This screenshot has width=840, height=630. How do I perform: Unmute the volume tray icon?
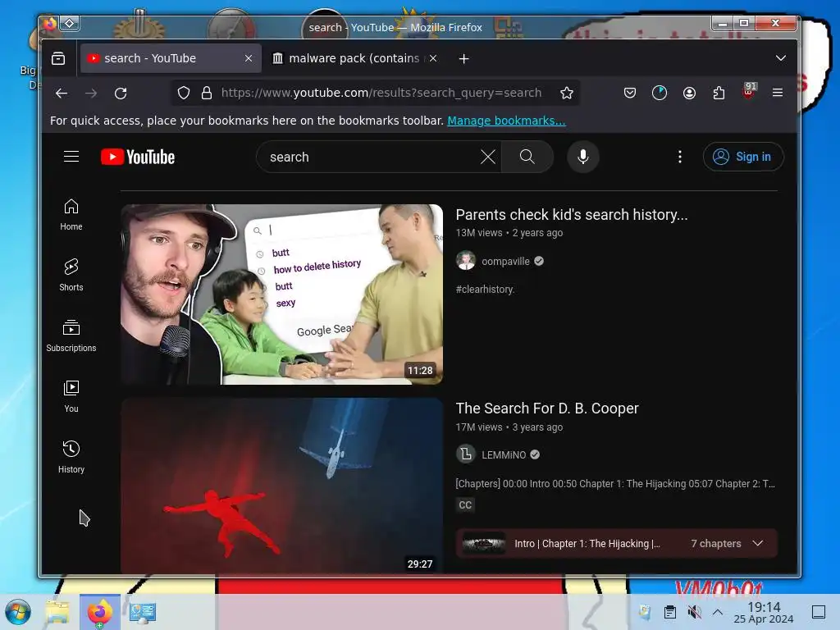point(694,612)
